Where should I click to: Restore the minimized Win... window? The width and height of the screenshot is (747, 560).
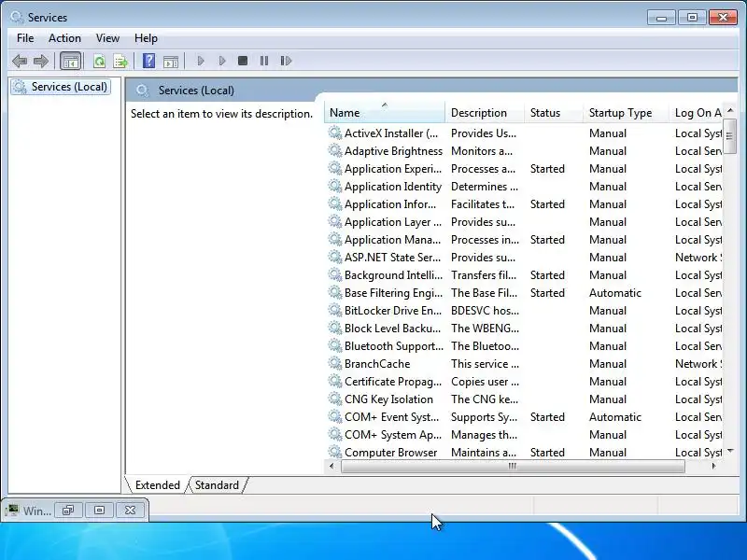click(x=68, y=510)
